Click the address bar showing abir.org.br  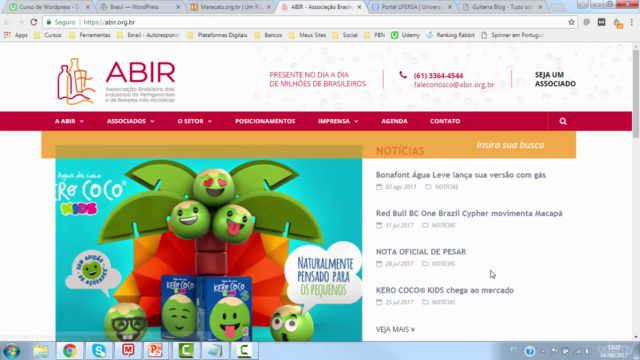coord(310,22)
